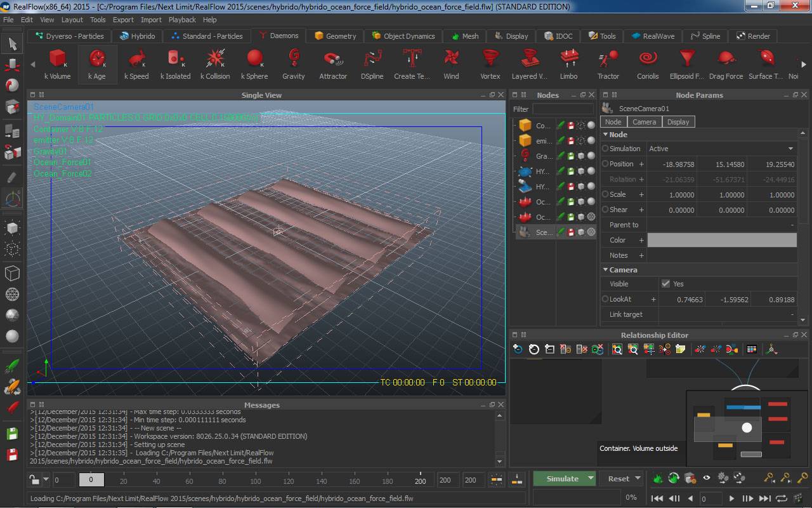Expand Scale values with plus icon
The height and width of the screenshot is (508, 812).
coord(641,194)
